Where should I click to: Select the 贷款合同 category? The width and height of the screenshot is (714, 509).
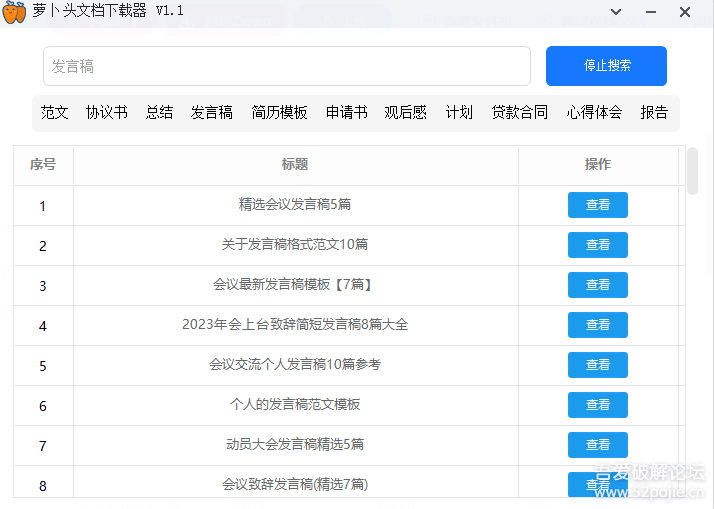519,113
